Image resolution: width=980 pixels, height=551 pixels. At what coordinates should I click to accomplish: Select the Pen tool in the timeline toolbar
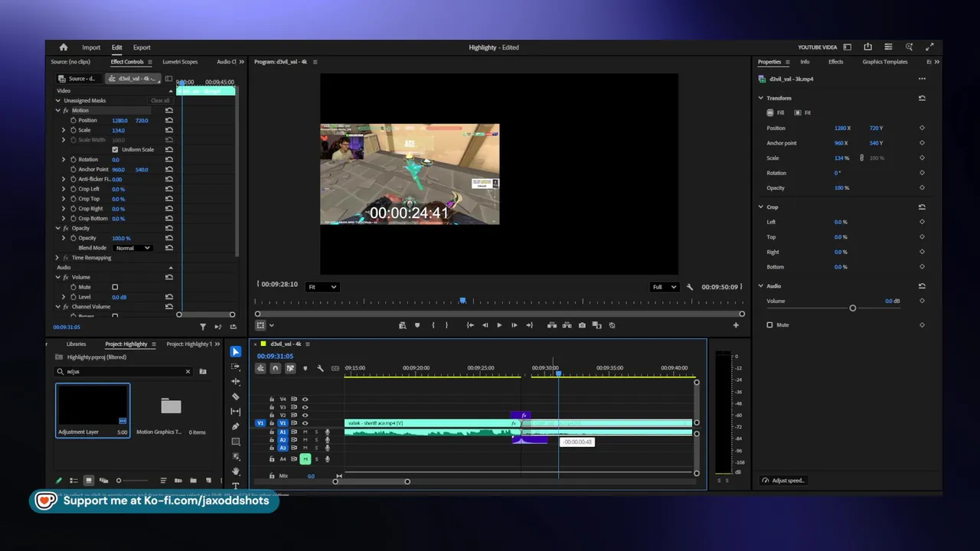[236, 426]
